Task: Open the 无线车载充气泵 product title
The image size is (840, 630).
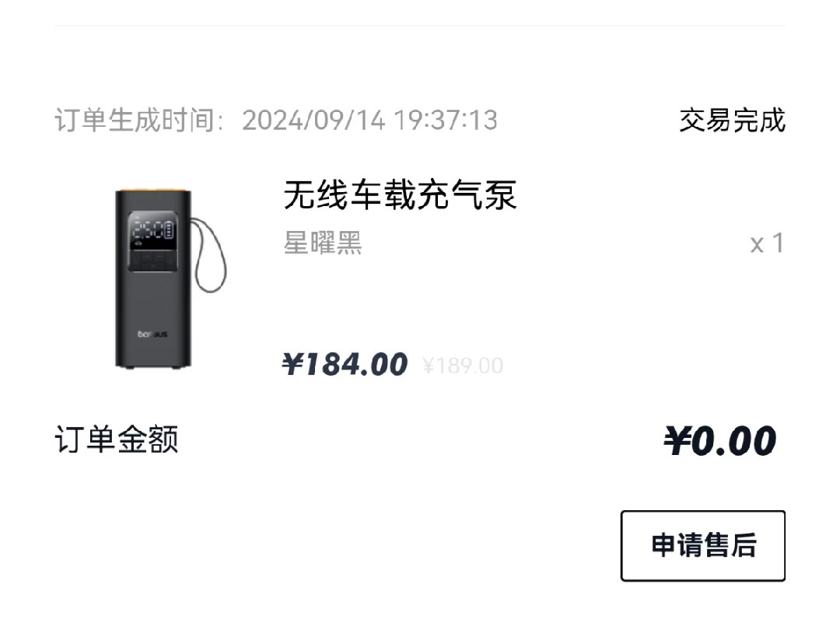Action: (400, 194)
